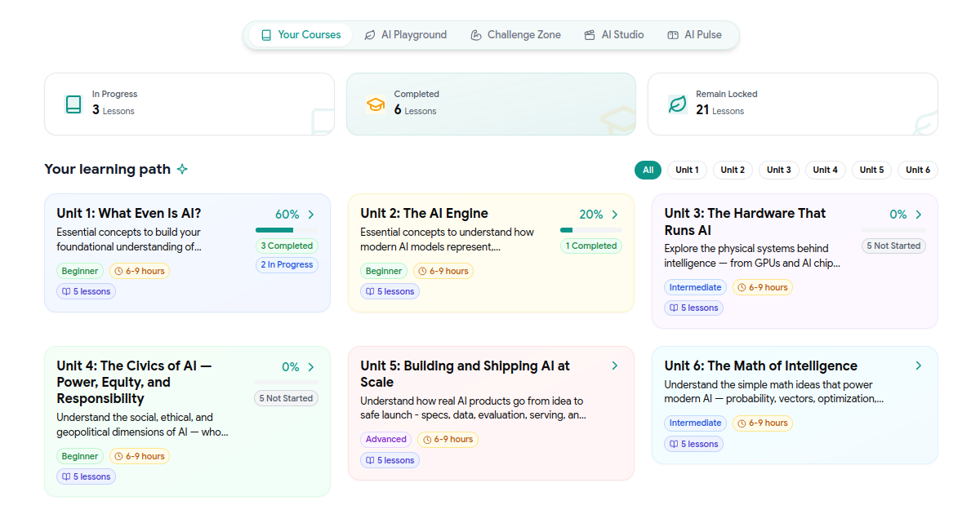Image resolution: width=980 pixels, height=514 pixels.
Task: Click the 1 Completed badge in Unit 2
Action: [x=590, y=246]
